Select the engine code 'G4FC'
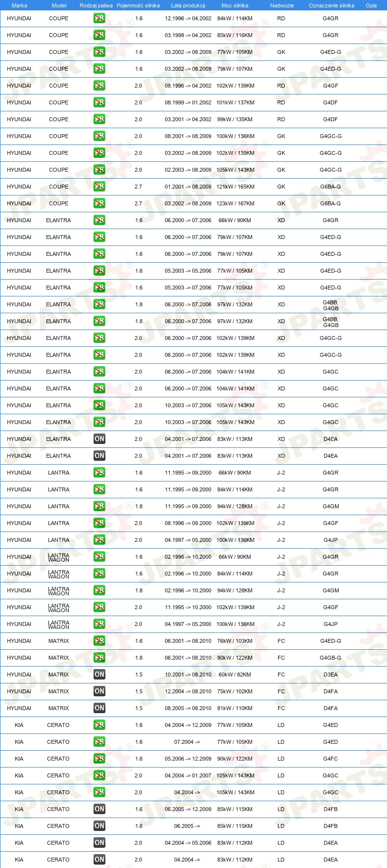This screenshot has width=387, height=868. coord(331,759)
